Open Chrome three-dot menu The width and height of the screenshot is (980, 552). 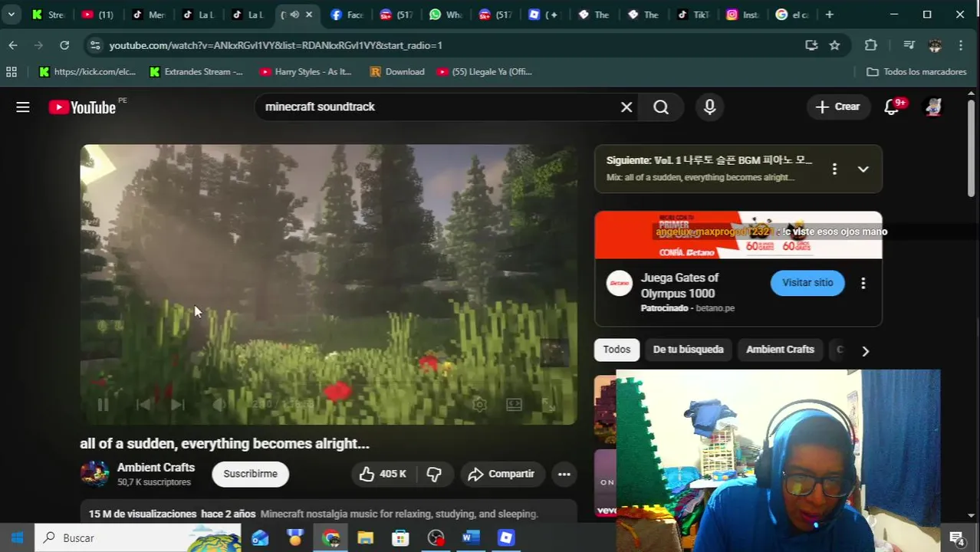tap(961, 45)
